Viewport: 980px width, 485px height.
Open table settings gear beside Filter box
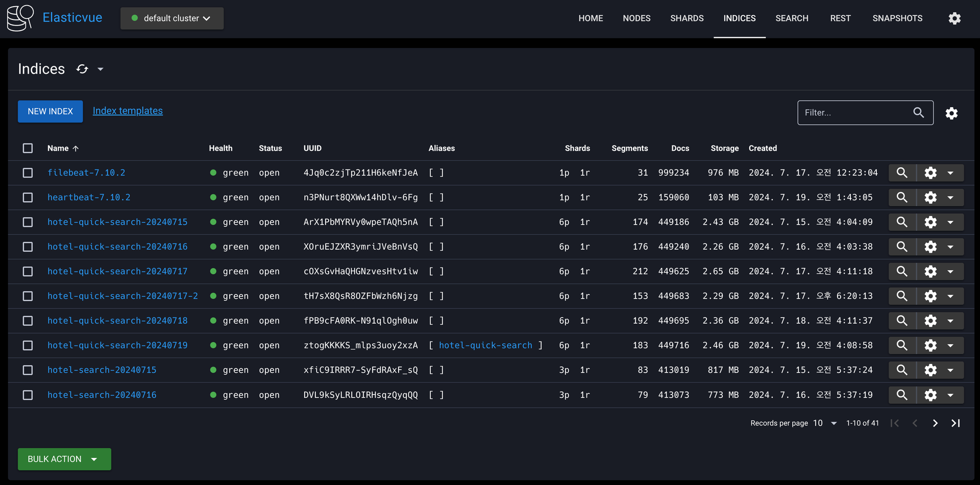click(x=951, y=113)
